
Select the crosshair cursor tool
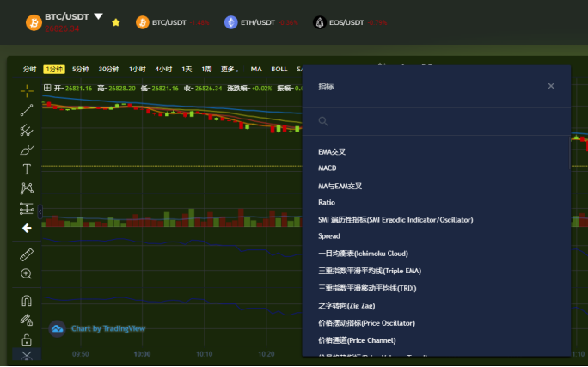tap(27, 89)
